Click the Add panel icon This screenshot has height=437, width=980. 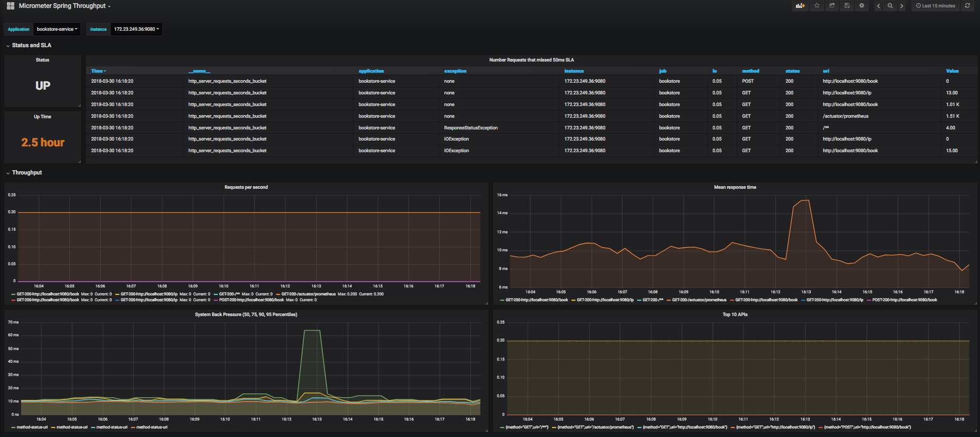pyautogui.click(x=800, y=6)
